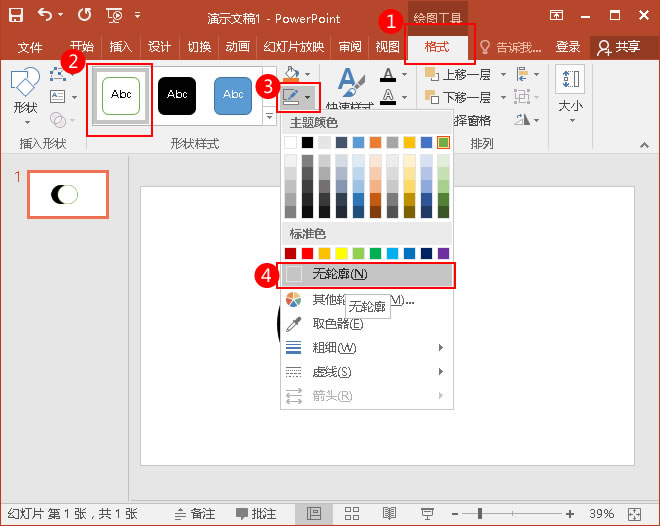Select slide 1 thumbnail
Viewport: 660px width, 526px height.
coord(67,194)
